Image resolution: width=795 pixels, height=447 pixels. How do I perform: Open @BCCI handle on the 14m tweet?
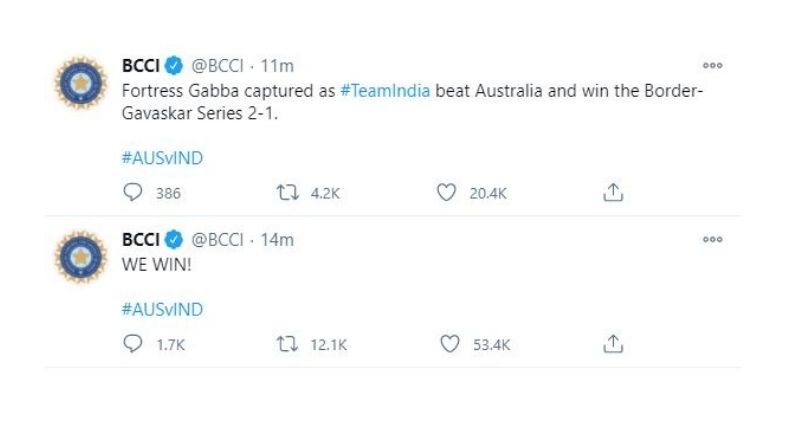coord(217,239)
